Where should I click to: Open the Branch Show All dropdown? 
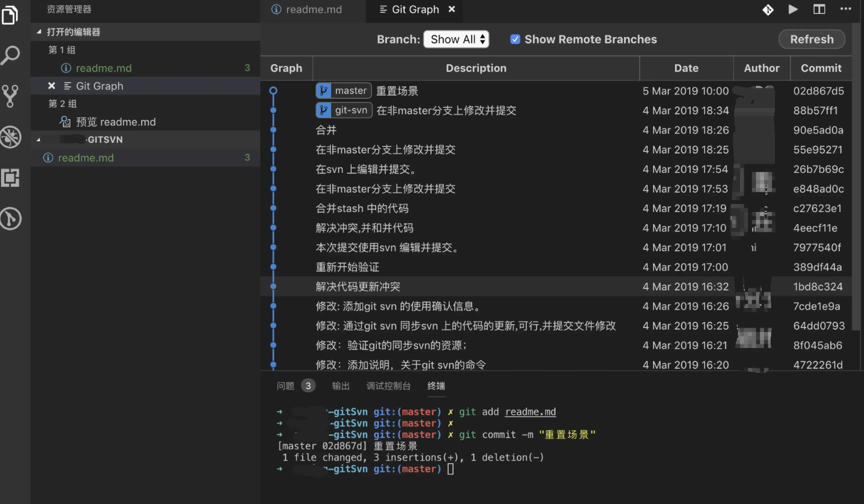[x=456, y=39]
